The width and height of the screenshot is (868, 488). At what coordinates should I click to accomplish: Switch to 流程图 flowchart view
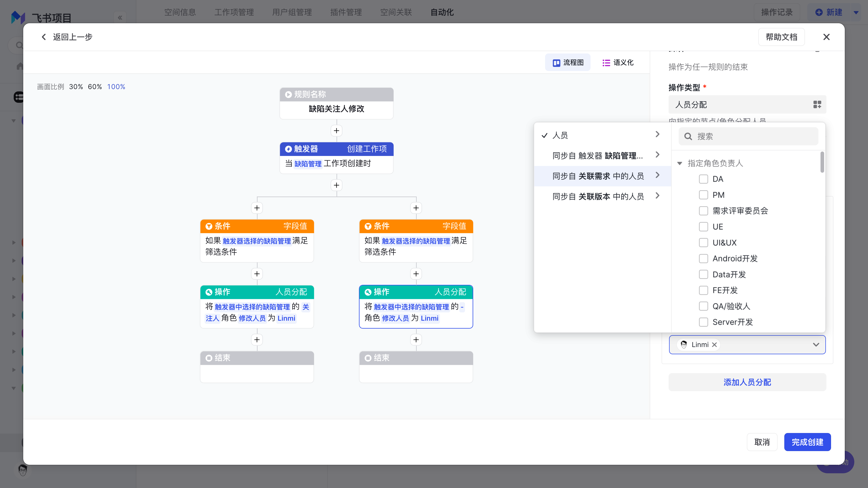(568, 62)
